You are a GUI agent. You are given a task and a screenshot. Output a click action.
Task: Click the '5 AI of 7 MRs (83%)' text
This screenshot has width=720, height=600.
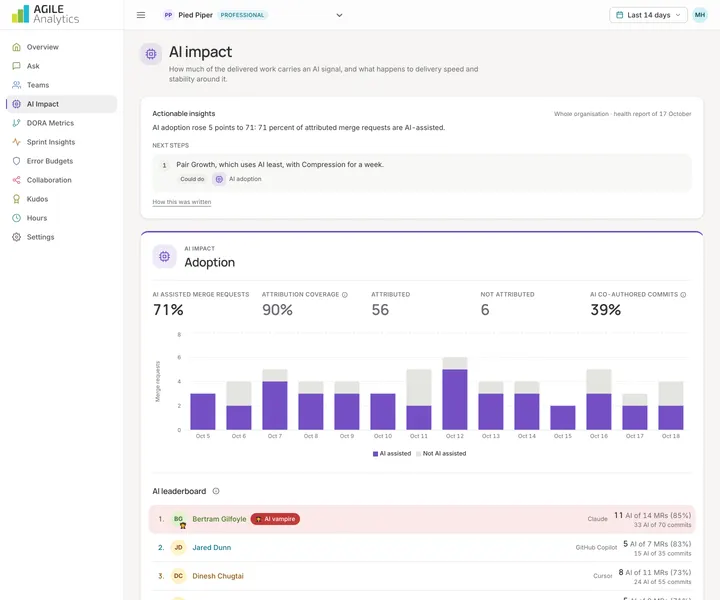[657, 544]
